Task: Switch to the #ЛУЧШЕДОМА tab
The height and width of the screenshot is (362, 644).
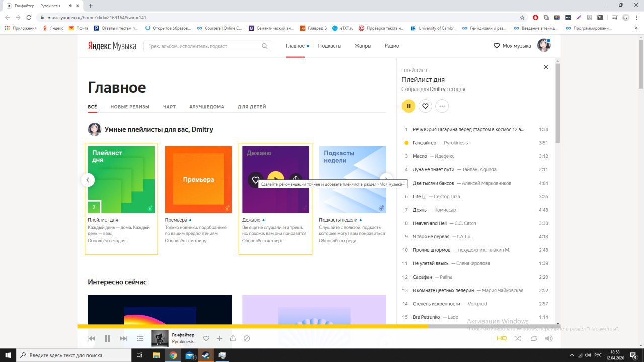Action: (x=207, y=107)
